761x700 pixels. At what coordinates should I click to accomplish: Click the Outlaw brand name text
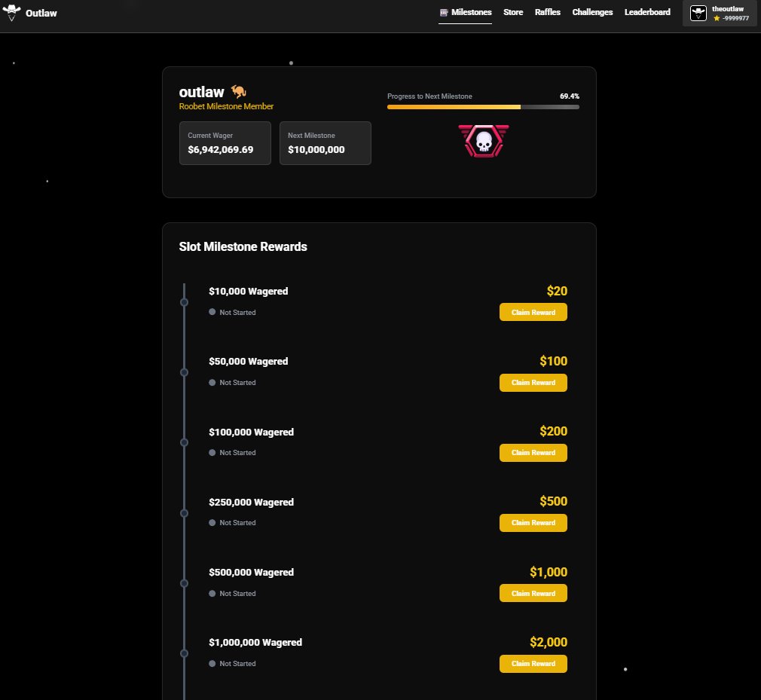tap(41, 13)
